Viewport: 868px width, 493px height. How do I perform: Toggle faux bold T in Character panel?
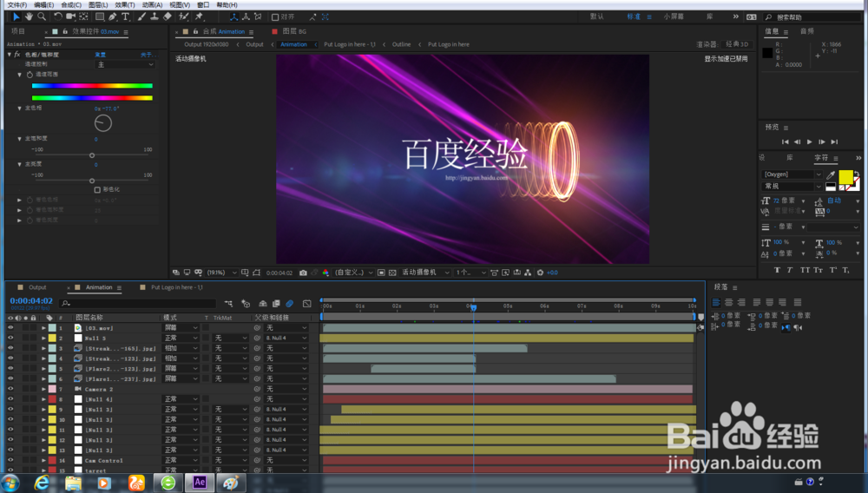pos(777,270)
